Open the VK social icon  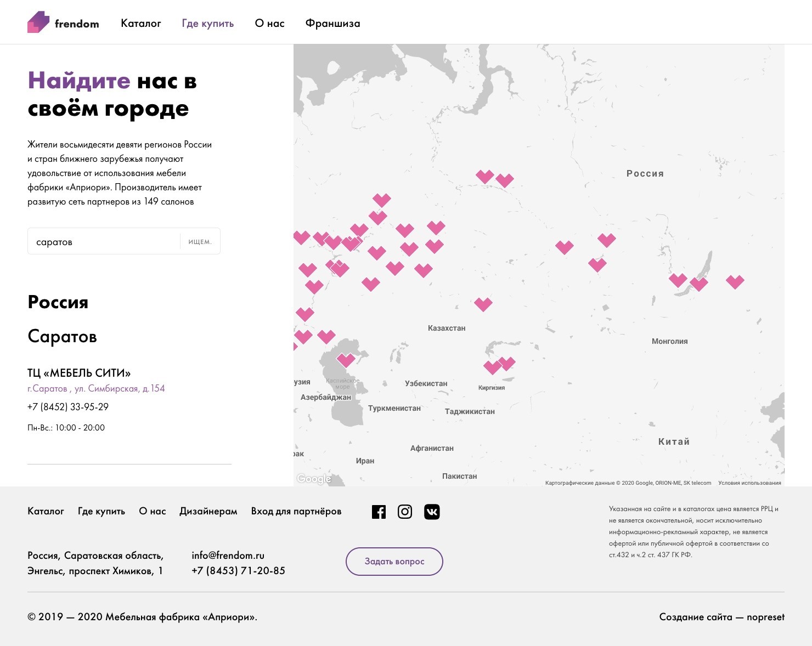coord(432,512)
